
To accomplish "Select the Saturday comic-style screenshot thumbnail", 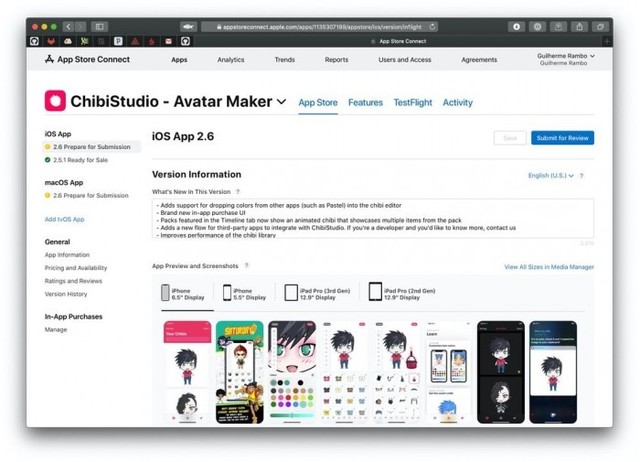I will coord(240,372).
